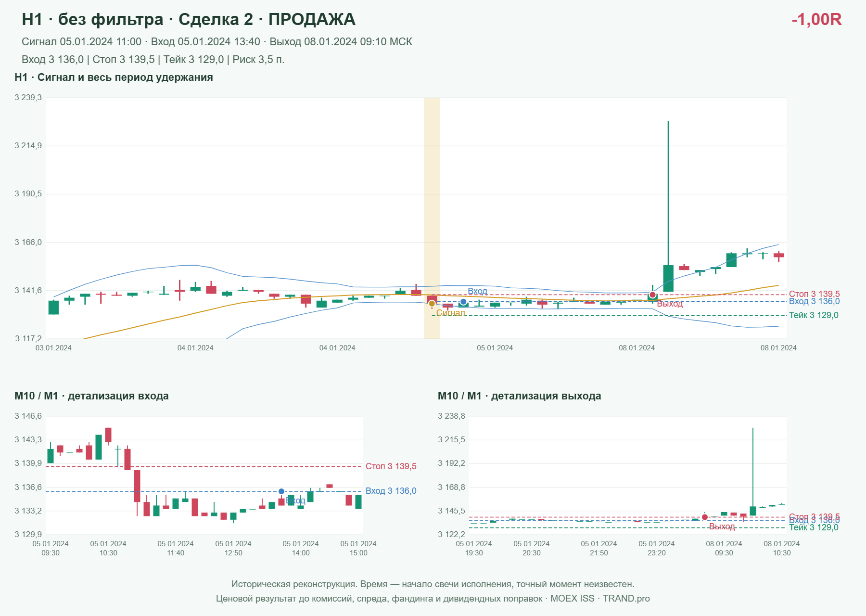Click the 3 117,2 value on the H1 price axis
Screen dimensions: 866x616
(28, 339)
